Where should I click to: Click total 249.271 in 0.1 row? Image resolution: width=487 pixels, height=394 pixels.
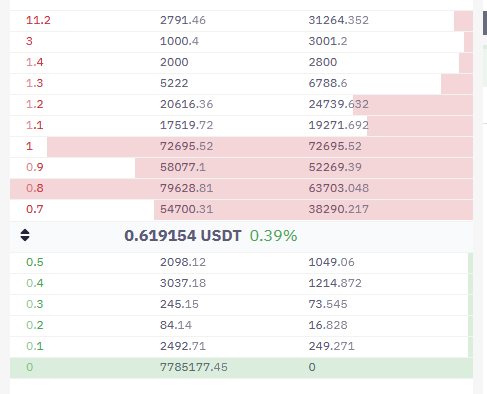click(x=331, y=346)
